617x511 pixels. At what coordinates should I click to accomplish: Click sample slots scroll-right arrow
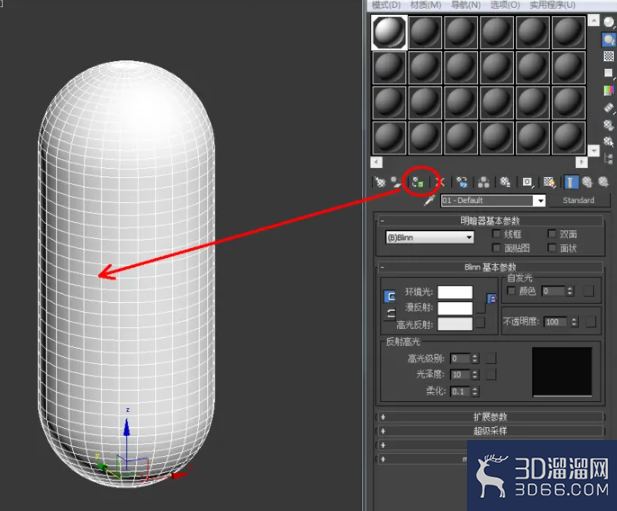(x=581, y=162)
